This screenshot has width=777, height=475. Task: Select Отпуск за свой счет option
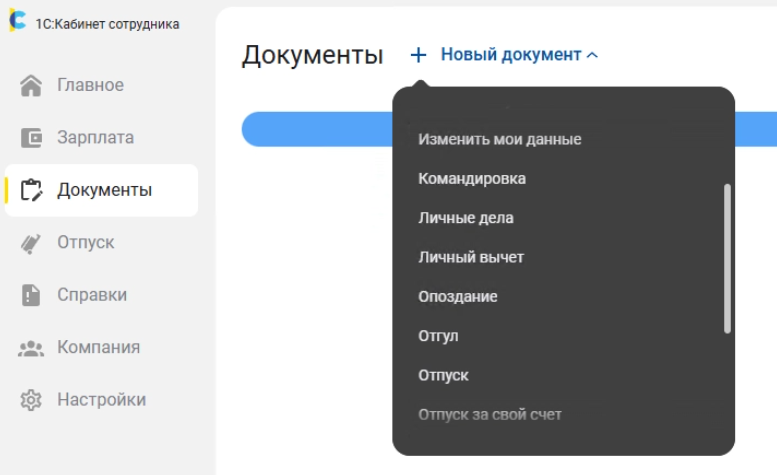click(489, 414)
